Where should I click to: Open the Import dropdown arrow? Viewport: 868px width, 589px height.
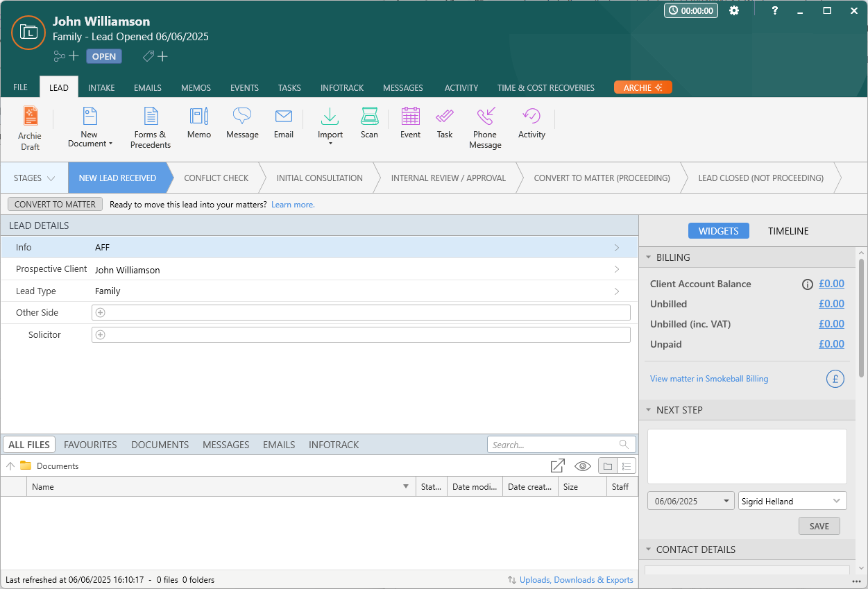click(330, 144)
